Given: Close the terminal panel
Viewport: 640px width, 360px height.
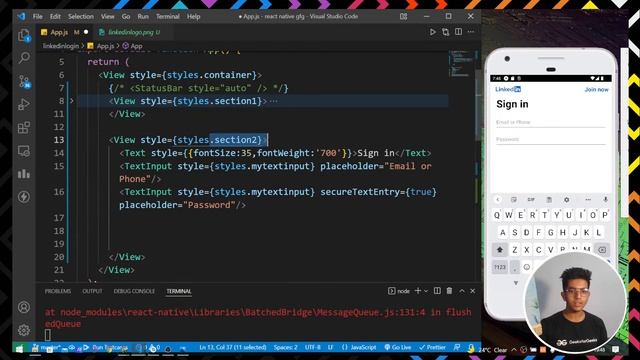Looking at the screenshot, I should click(473, 291).
